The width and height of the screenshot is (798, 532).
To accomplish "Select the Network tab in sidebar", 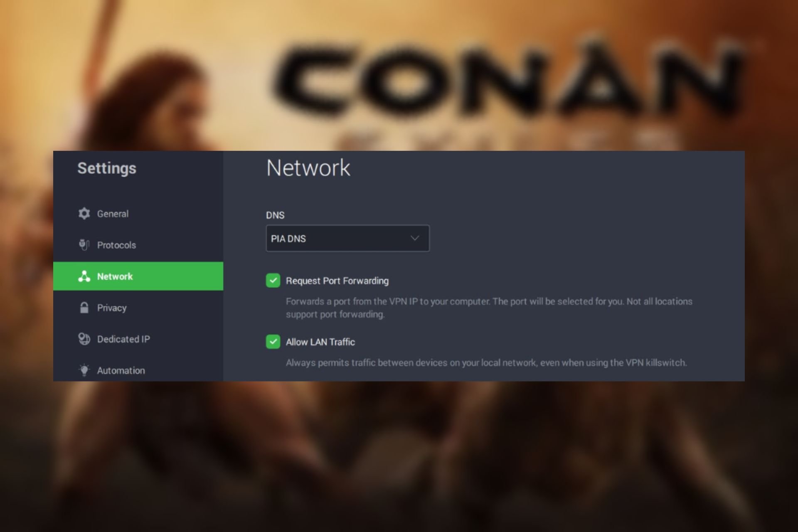I will click(x=138, y=276).
